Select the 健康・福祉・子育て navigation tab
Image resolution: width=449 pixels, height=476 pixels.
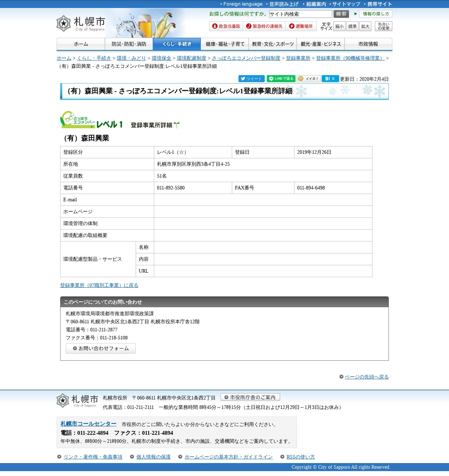pos(224,44)
